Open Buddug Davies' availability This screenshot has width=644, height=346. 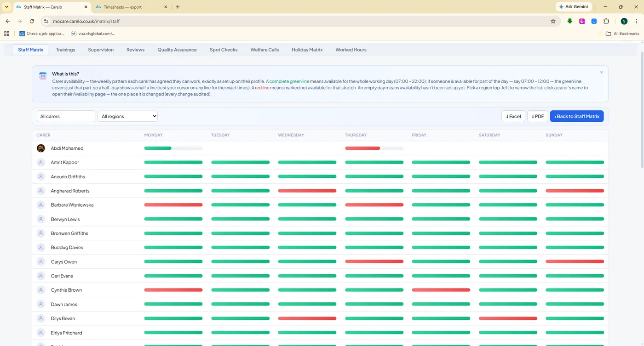(67, 248)
